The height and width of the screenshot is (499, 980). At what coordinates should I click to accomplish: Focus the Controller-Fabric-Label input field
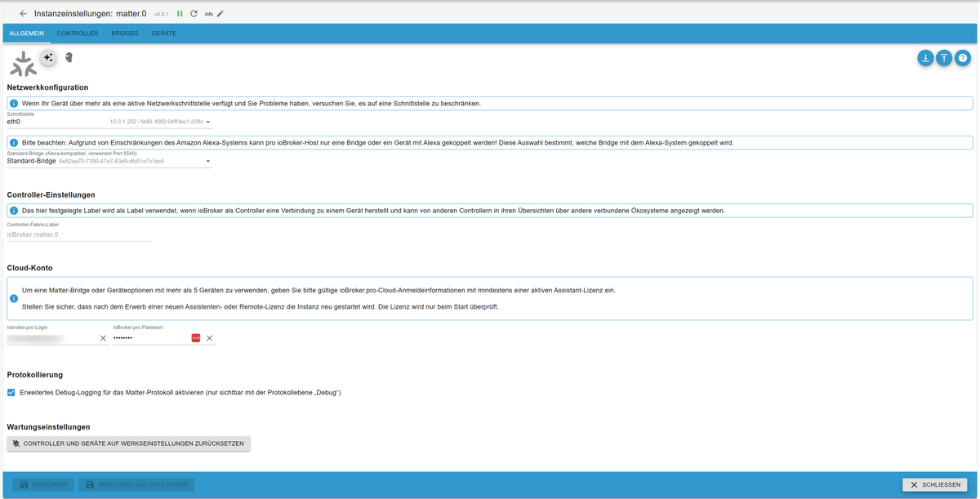coord(79,235)
